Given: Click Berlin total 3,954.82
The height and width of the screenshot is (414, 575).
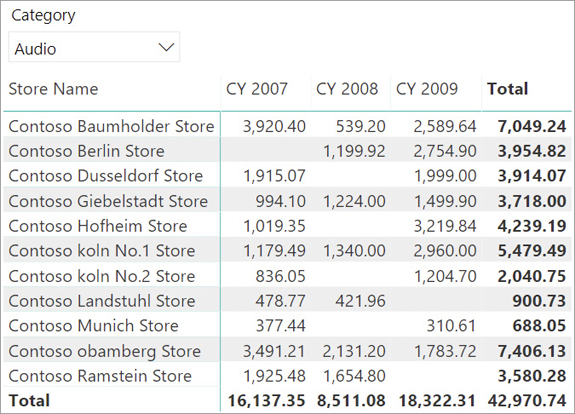Looking at the screenshot, I should tap(532, 151).
